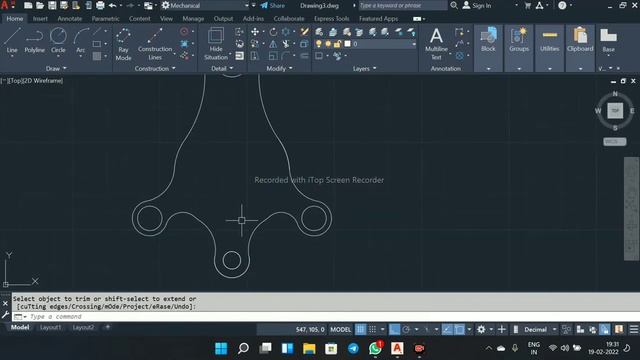Image resolution: width=640 pixels, height=360 pixels.
Task: Click the Plot printer icon
Action: point(100,5)
